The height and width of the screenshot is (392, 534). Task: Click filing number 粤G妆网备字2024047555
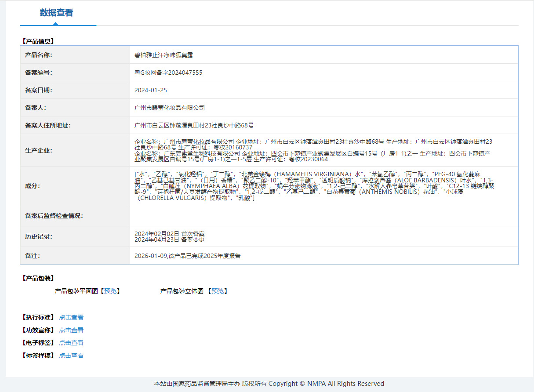168,73
